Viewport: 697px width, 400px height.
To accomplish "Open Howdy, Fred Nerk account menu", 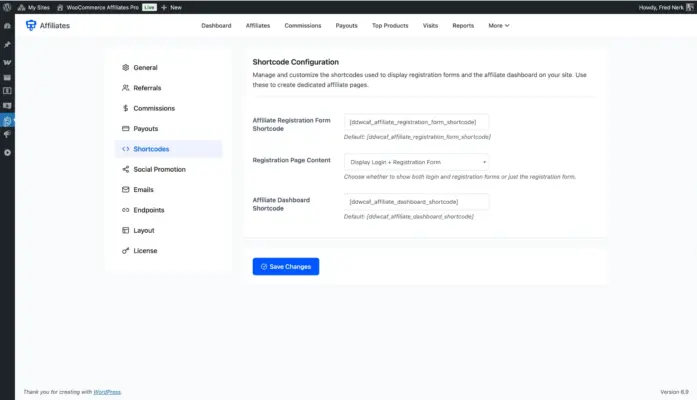I will 666,7.
